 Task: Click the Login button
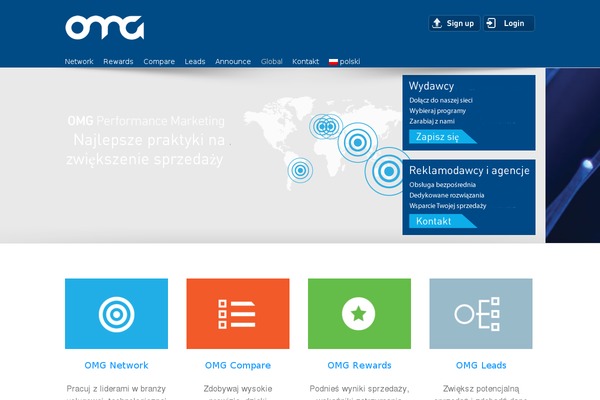tap(509, 23)
